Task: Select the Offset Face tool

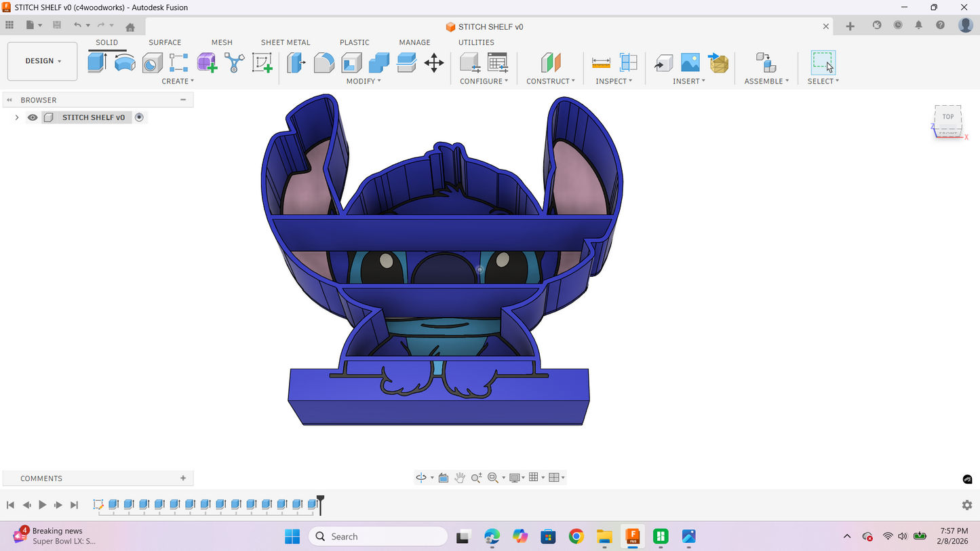Action: (x=406, y=62)
